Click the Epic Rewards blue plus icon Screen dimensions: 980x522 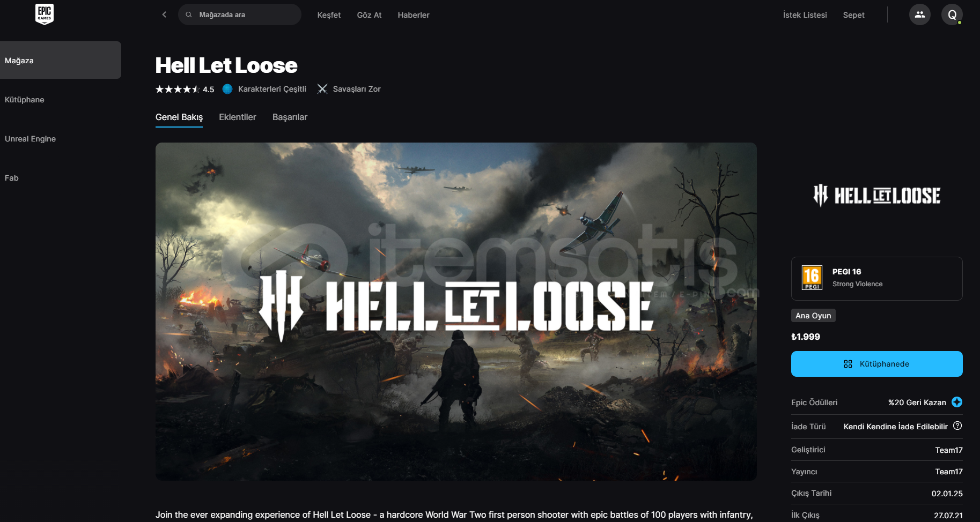pos(957,402)
